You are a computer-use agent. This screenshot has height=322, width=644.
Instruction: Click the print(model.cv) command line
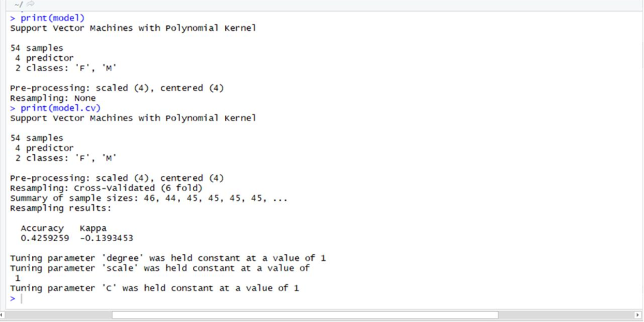[x=55, y=108]
